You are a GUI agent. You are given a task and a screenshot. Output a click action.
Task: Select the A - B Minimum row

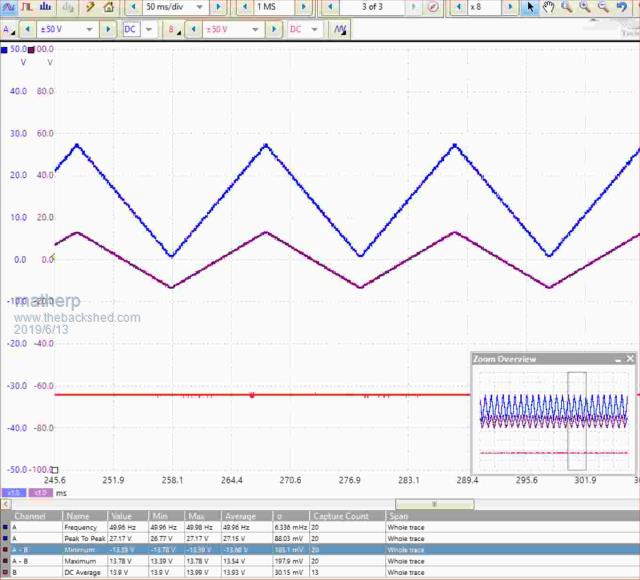coord(320,550)
